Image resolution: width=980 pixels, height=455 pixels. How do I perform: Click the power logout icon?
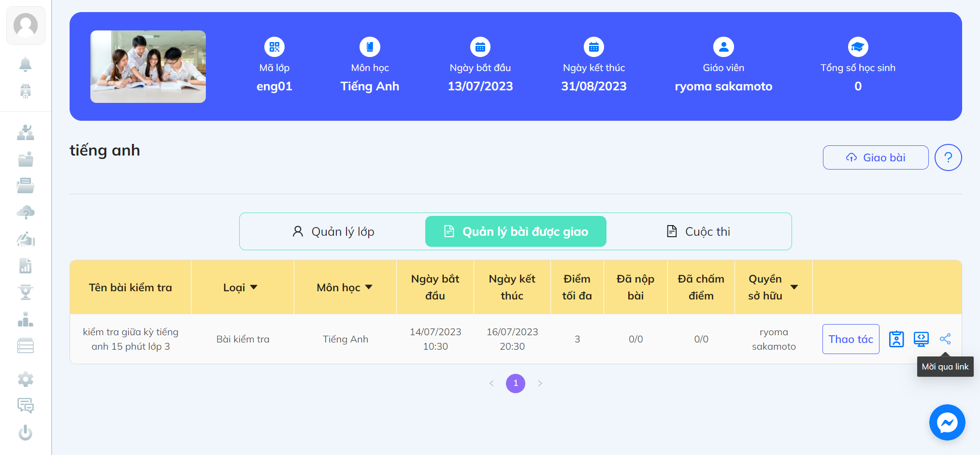click(26, 432)
